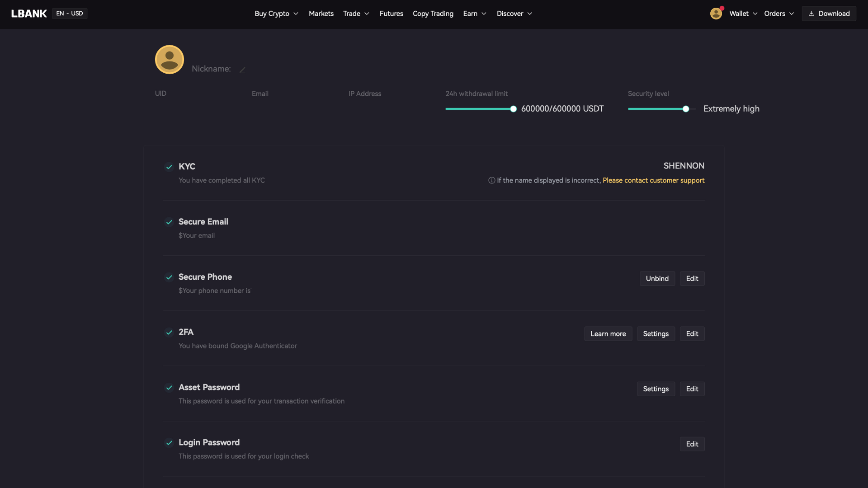Select the Futures menu tab
Image resolution: width=868 pixels, height=488 pixels.
pos(392,13)
